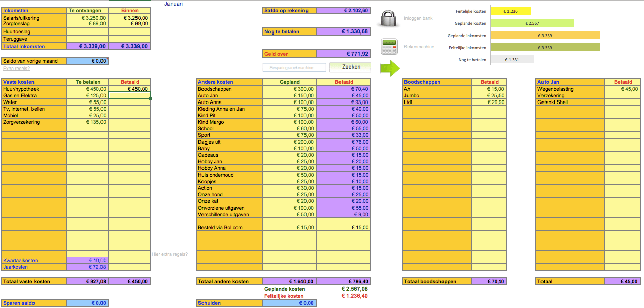Click the Zoeken button
The height and width of the screenshot is (308, 644).
[x=351, y=67]
